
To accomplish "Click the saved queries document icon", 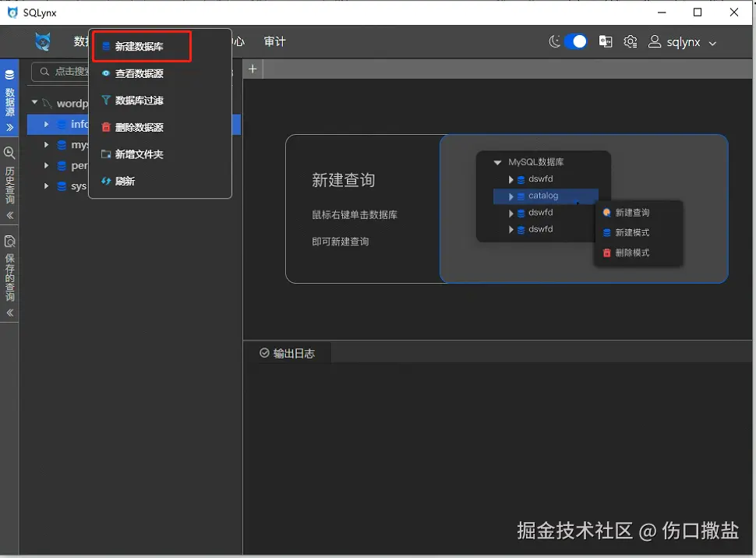I will pyautogui.click(x=9, y=241).
